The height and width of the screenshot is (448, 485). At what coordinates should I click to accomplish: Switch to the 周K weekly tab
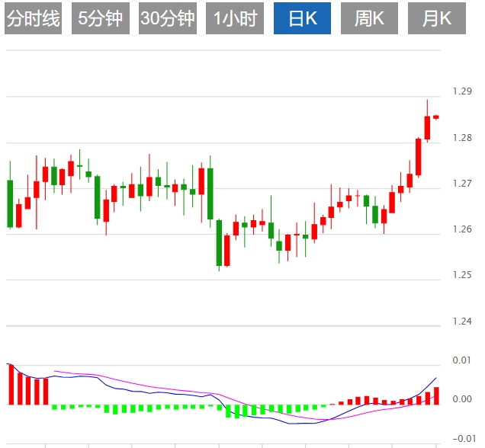tap(369, 18)
